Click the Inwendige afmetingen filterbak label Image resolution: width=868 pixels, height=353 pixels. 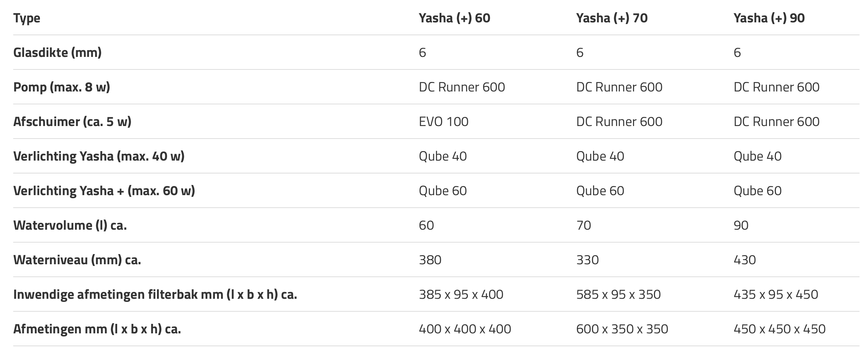pos(155,294)
